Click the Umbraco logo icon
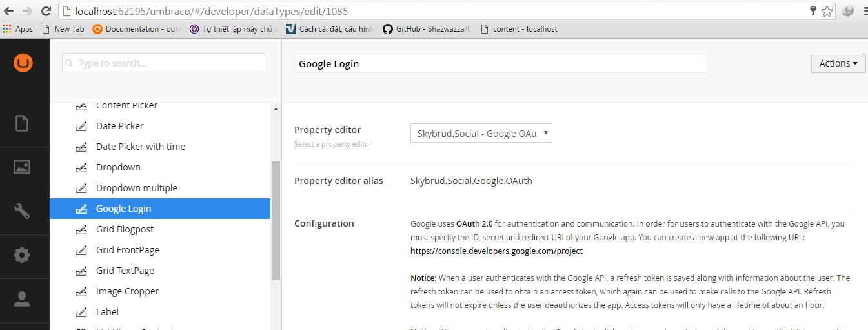 click(x=24, y=63)
